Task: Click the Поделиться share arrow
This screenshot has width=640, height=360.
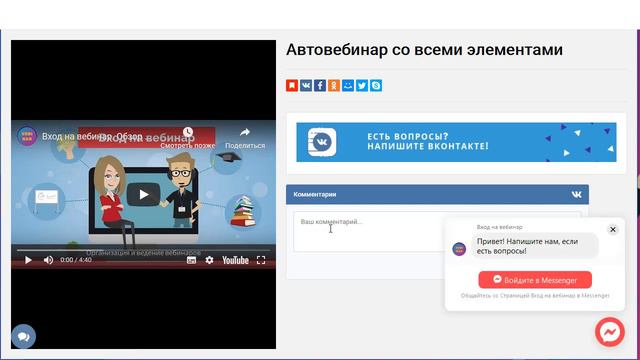Action: (x=245, y=132)
